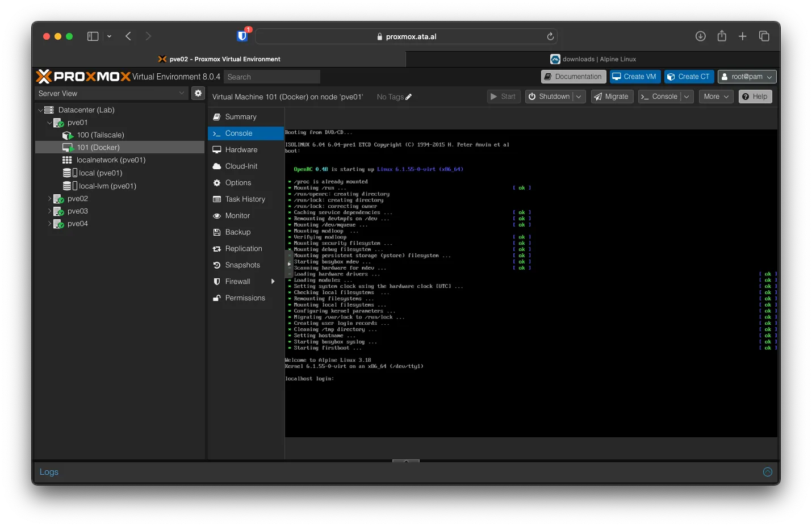Select Console in the side menu

click(x=246, y=133)
